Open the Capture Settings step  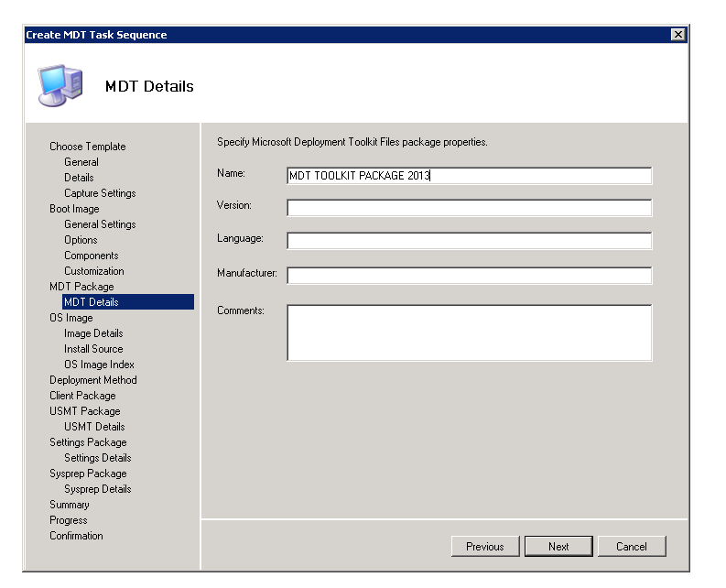[x=100, y=193]
